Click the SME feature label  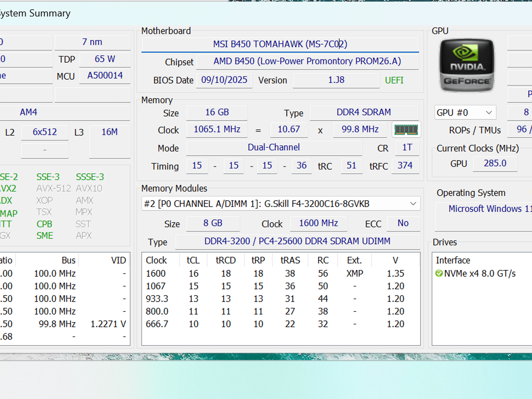(45, 236)
